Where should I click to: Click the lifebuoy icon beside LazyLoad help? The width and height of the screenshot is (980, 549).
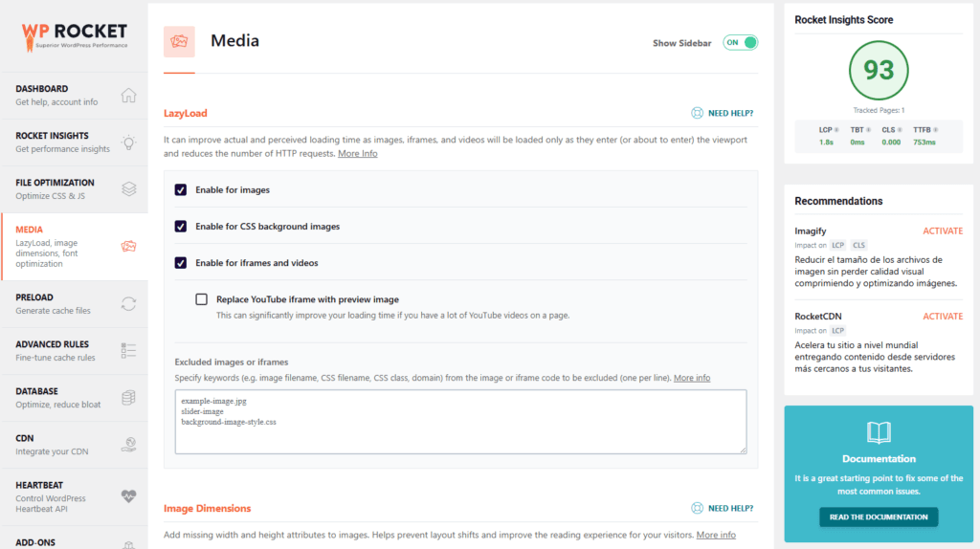[x=697, y=113]
